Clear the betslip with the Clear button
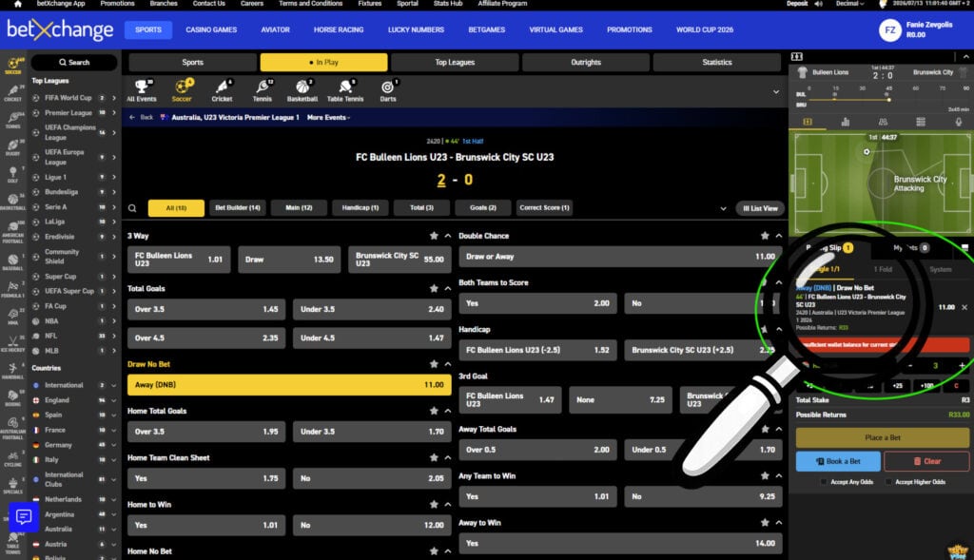The image size is (974, 560). tap(926, 461)
